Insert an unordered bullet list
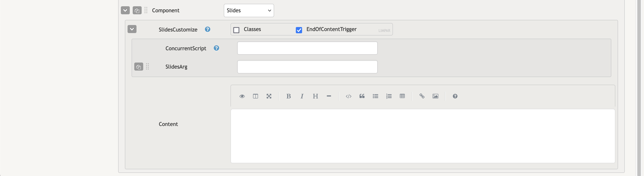644x176 pixels. pos(375,96)
